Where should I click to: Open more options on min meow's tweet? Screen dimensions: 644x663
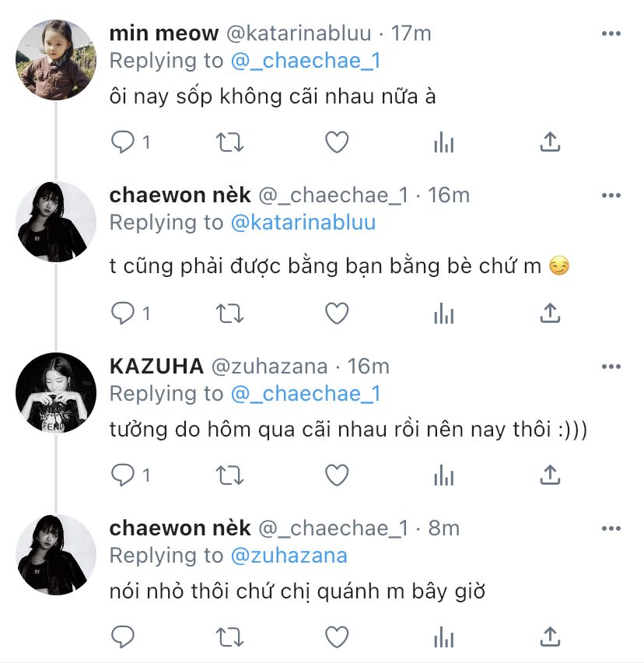click(x=611, y=33)
